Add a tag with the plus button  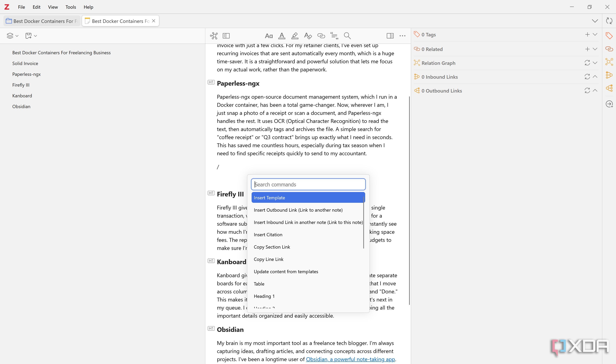[x=587, y=35]
